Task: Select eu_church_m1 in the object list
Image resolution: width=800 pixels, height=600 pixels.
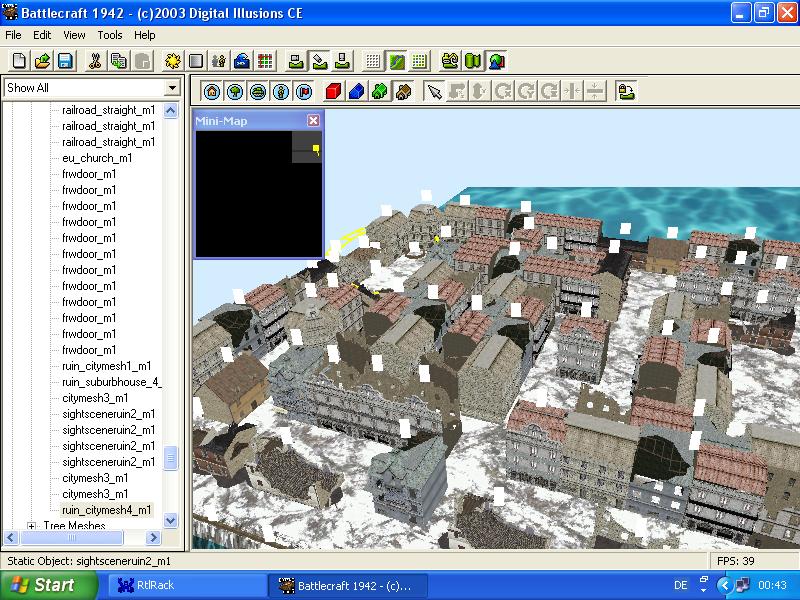Action: click(x=97, y=158)
